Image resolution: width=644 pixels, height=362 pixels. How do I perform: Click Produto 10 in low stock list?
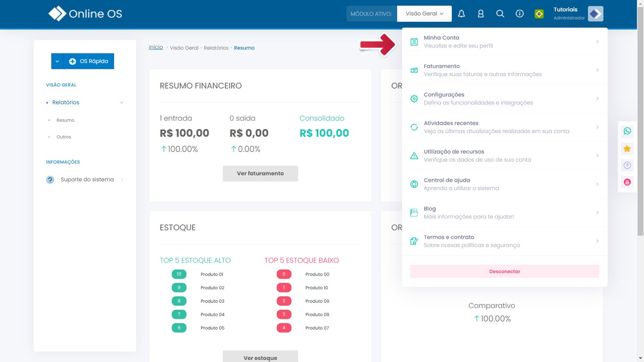317,288
